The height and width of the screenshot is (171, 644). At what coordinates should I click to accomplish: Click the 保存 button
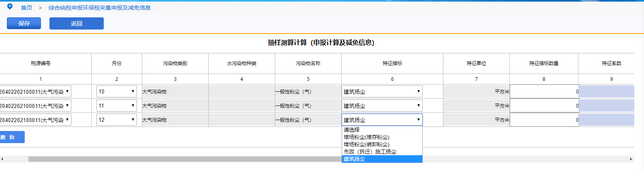click(24, 23)
